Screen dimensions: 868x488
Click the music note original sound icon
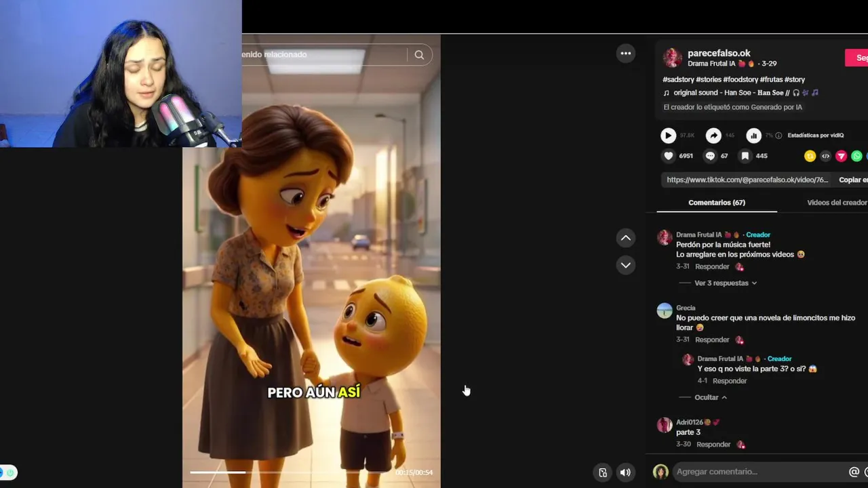667,93
